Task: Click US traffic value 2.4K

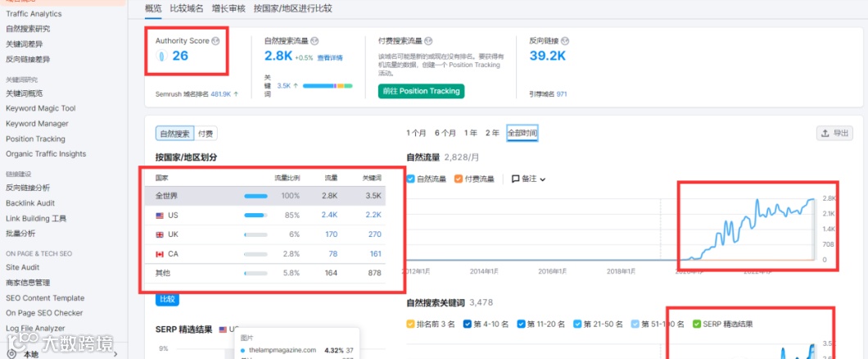Action: click(x=329, y=215)
